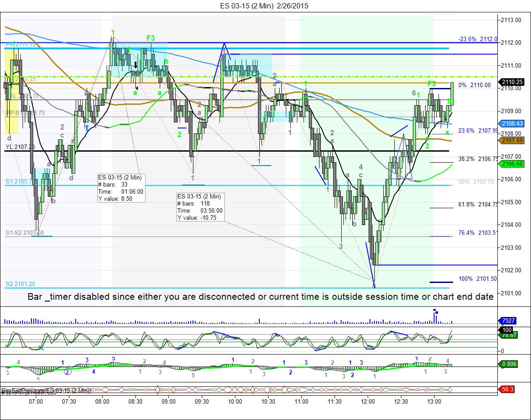Click the 09:30 time axis label

(x=202, y=401)
